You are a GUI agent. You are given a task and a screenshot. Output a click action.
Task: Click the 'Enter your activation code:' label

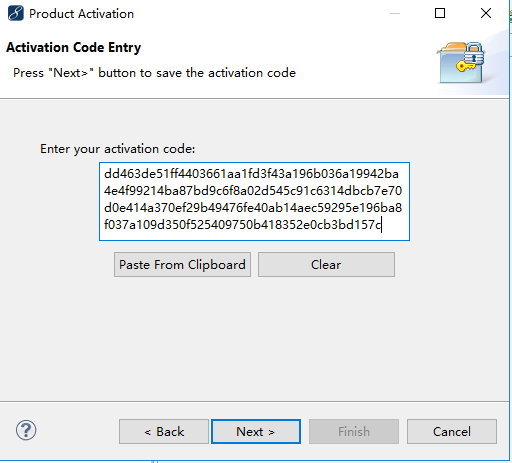[x=117, y=149]
